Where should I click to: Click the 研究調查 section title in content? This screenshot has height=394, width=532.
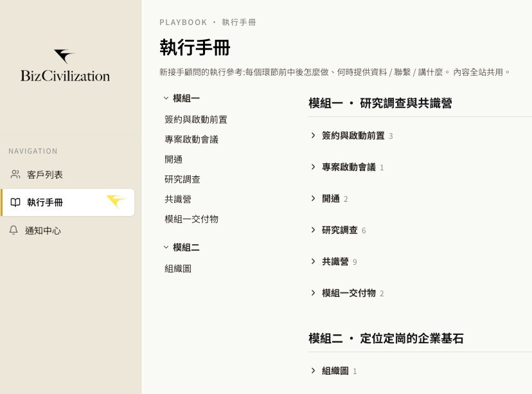pos(340,230)
